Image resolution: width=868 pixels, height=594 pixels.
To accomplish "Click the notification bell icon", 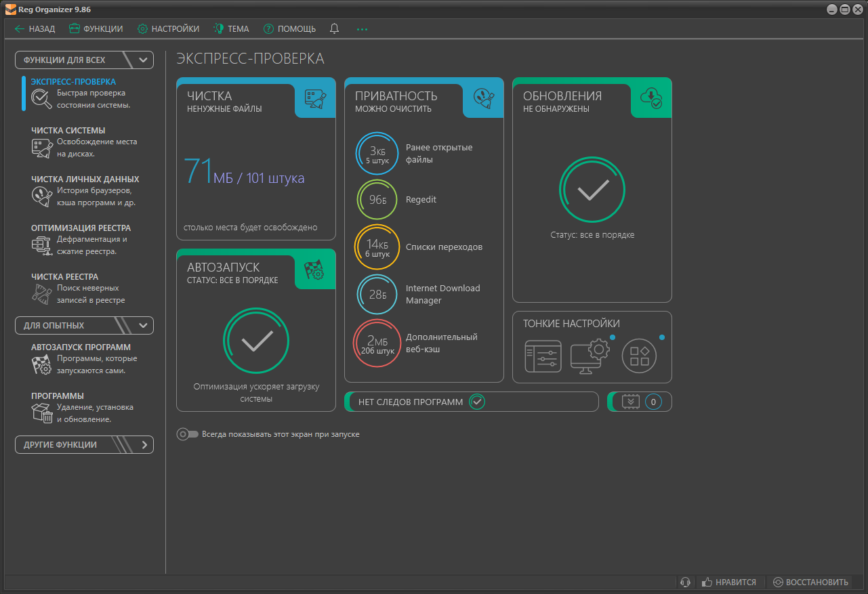I will tap(334, 29).
